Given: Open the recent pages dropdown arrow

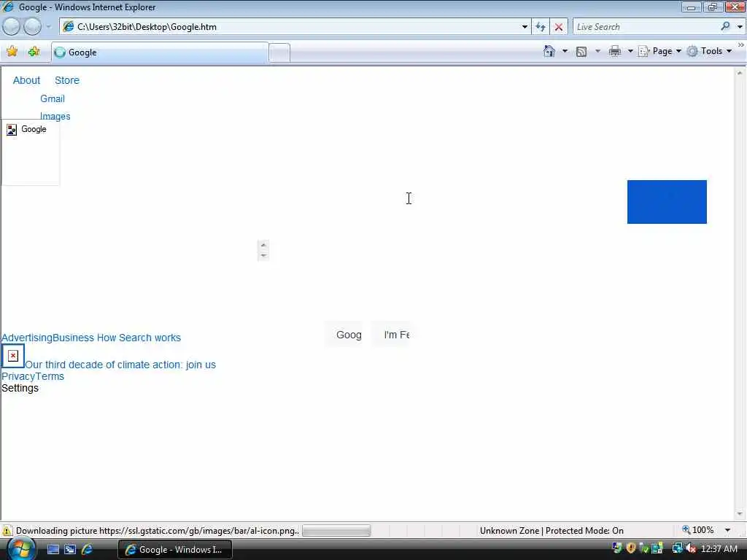Looking at the screenshot, I should coord(48,27).
